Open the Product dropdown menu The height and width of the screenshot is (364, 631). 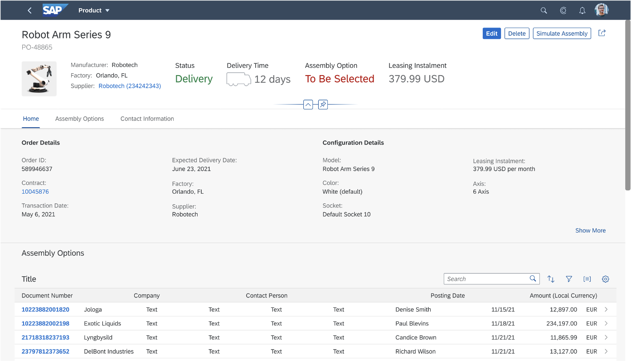[94, 10]
